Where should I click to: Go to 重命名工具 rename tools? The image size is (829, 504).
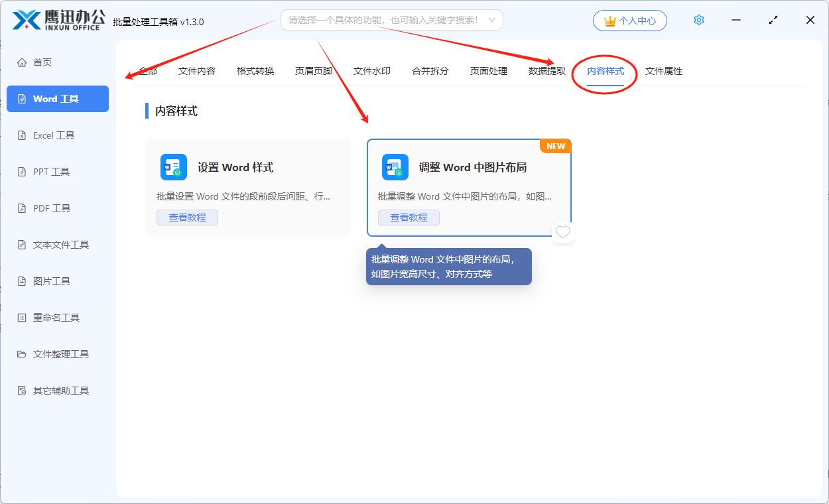click(54, 317)
